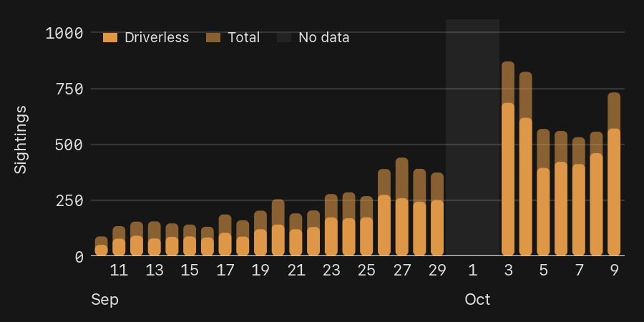This screenshot has height=322, width=644.
Task: Toggle the Total legend label
Action: 243,37
